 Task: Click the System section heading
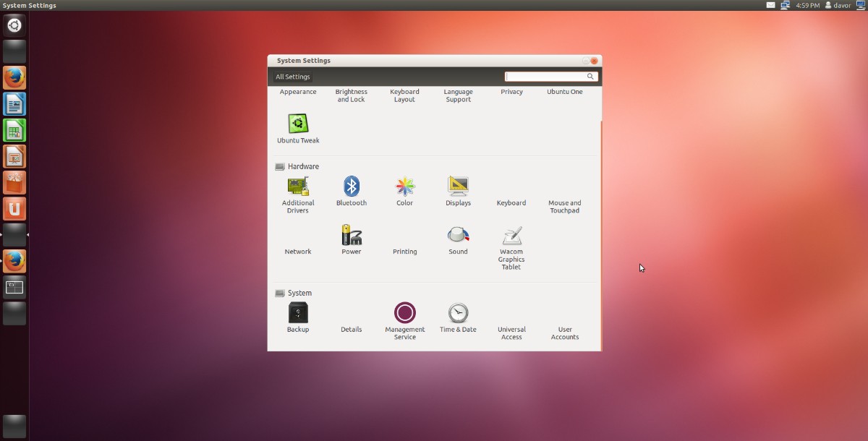[299, 293]
